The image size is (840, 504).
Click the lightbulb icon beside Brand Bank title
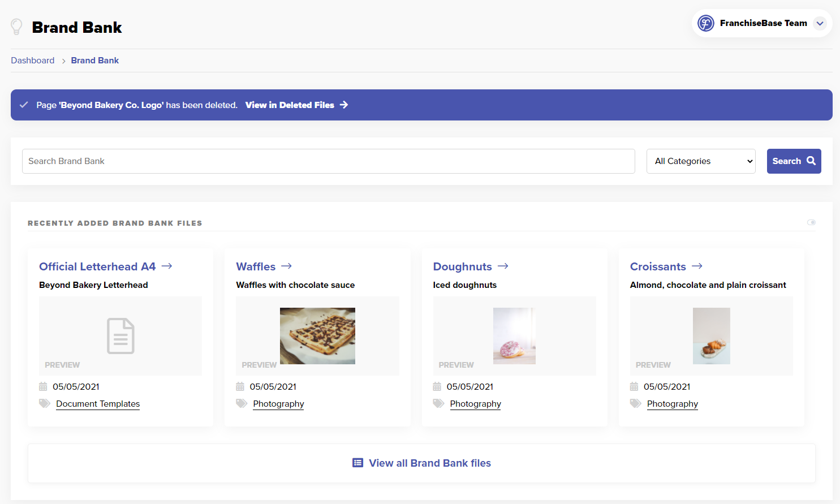pyautogui.click(x=16, y=27)
